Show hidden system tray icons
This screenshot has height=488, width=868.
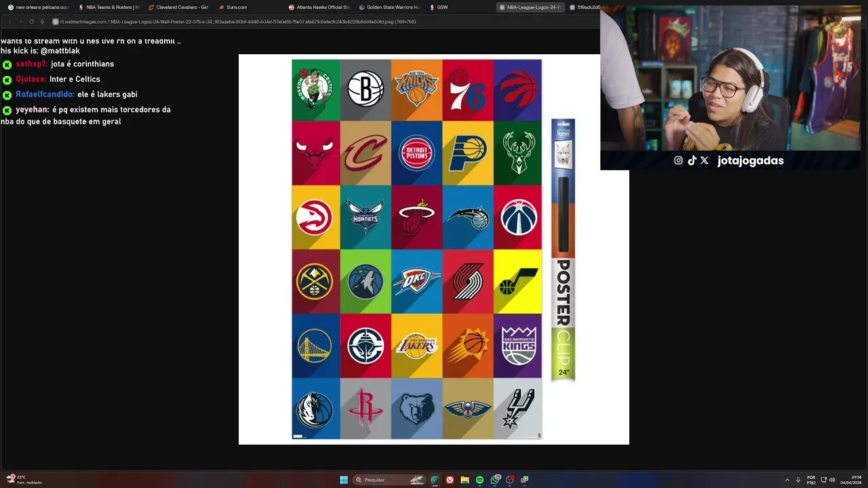click(x=787, y=480)
